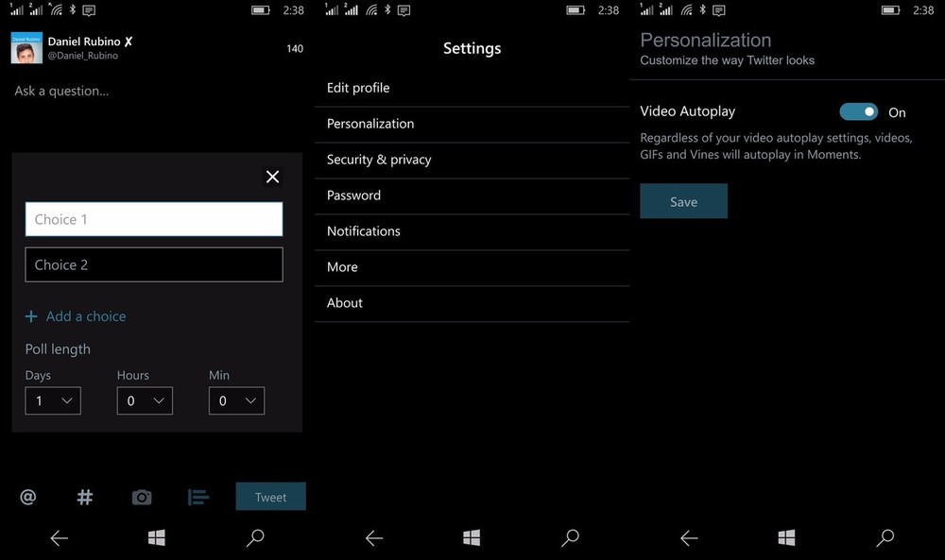Tap search magnifier on left phone screen
This screenshot has height=560, width=945.
[x=255, y=537]
